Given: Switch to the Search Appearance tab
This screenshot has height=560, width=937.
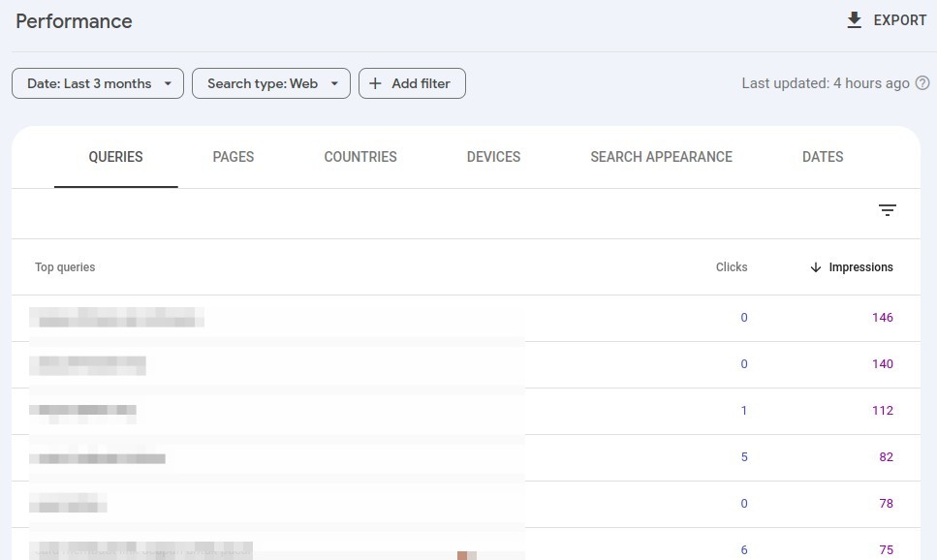Looking at the screenshot, I should (661, 157).
